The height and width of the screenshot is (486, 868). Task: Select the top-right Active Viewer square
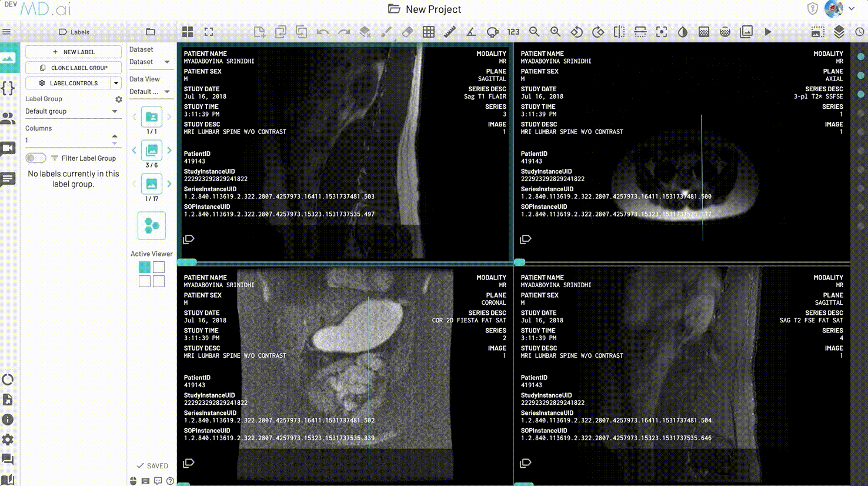coord(159,267)
